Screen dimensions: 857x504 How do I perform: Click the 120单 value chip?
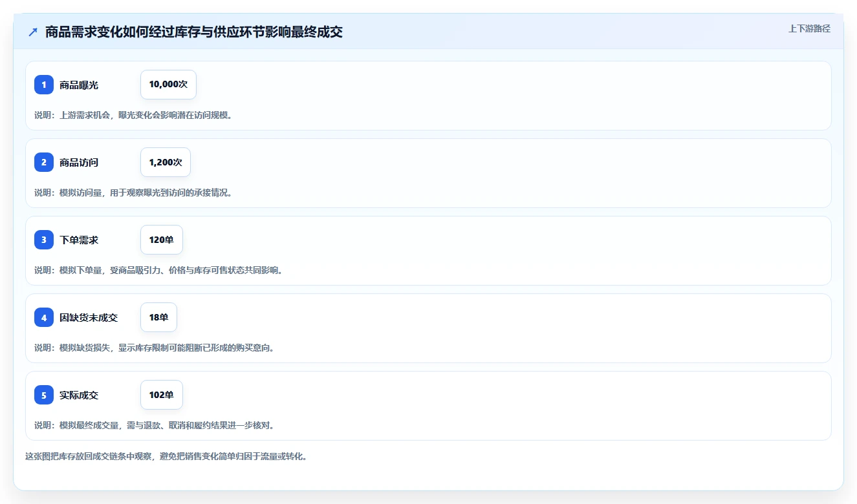(162, 240)
